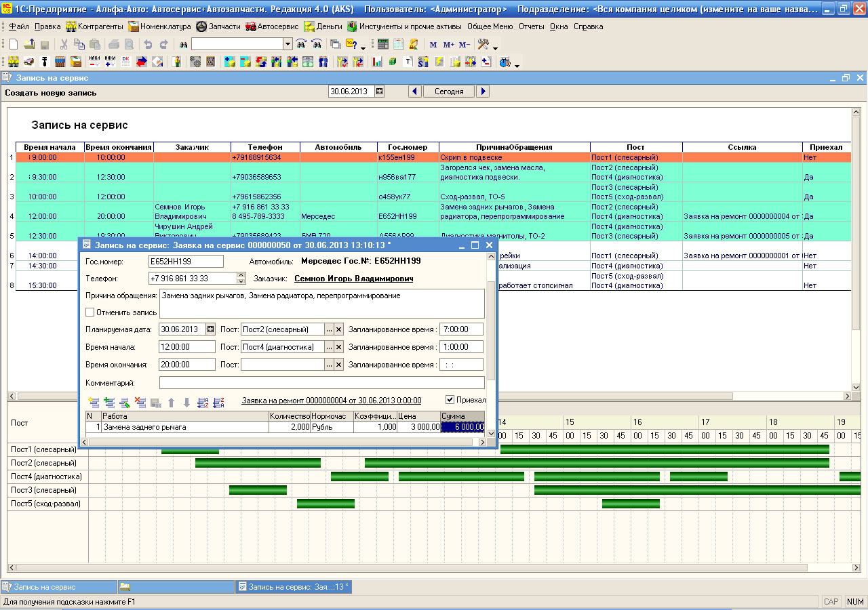Click the binoculars search icon
This screenshot has width=868, height=610.
click(x=182, y=44)
